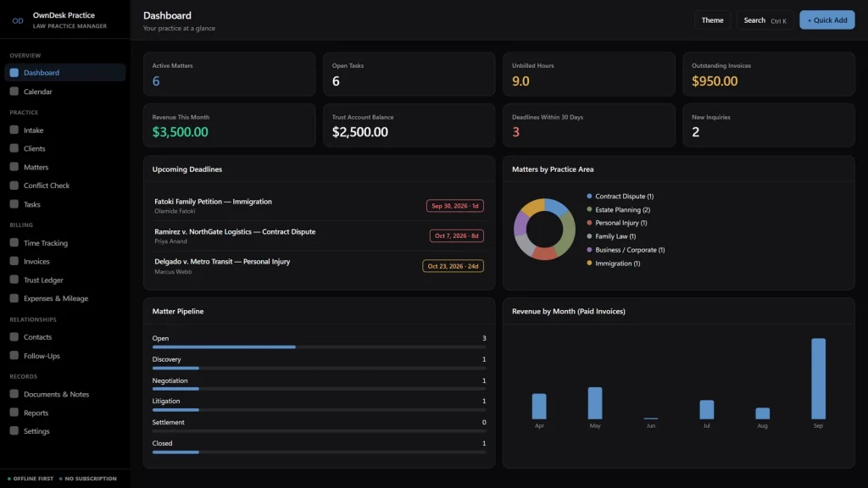Screen dimensions: 868x488
Task: Open Ramirez v. NorthGate Logistics deadline
Action: 319,236
